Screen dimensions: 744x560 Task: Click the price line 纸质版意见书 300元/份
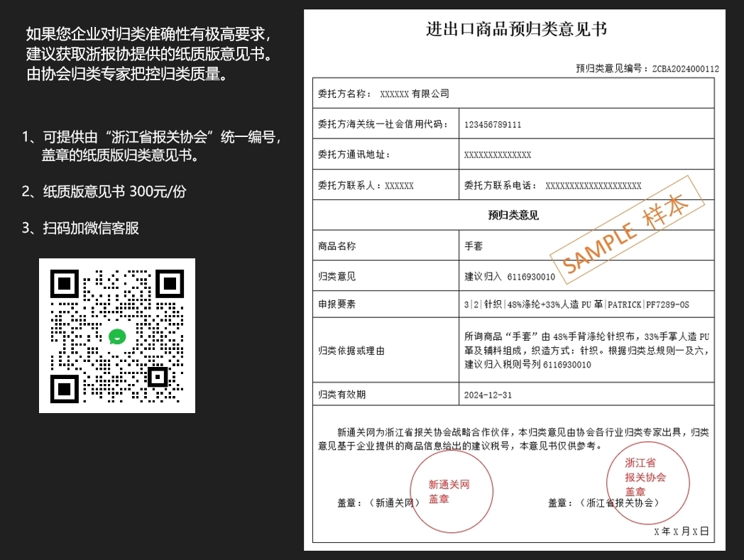[x=104, y=191]
